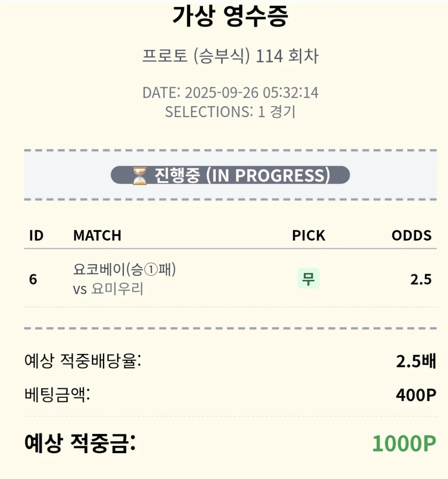Select the green 무 pick badge

pos(308,278)
